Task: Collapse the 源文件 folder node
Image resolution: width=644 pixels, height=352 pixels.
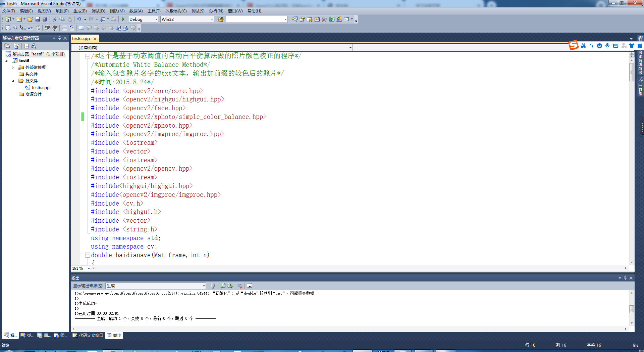Action: tap(13, 81)
